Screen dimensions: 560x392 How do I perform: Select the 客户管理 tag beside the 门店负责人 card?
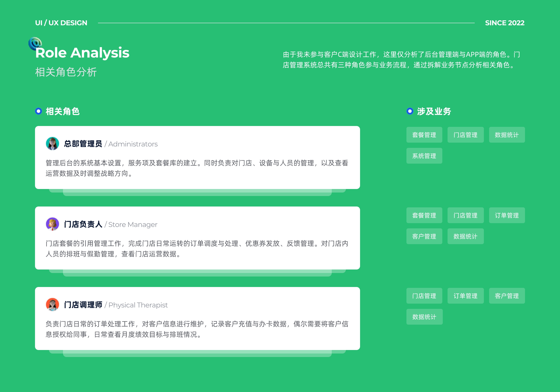pos(424,236)
